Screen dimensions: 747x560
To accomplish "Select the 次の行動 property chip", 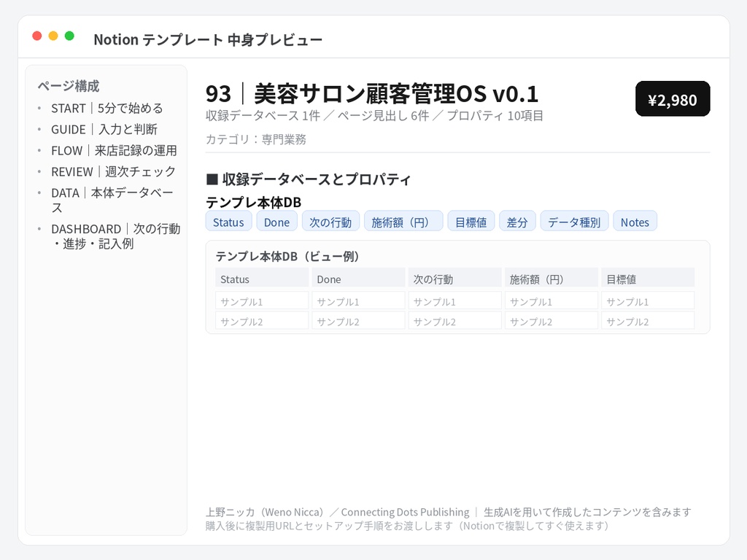I will point(330,222).
